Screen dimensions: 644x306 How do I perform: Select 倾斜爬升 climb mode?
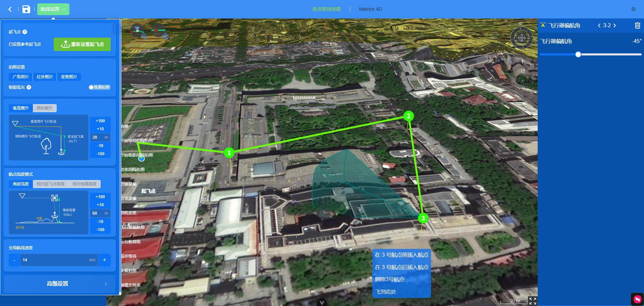tap(45, 108)
